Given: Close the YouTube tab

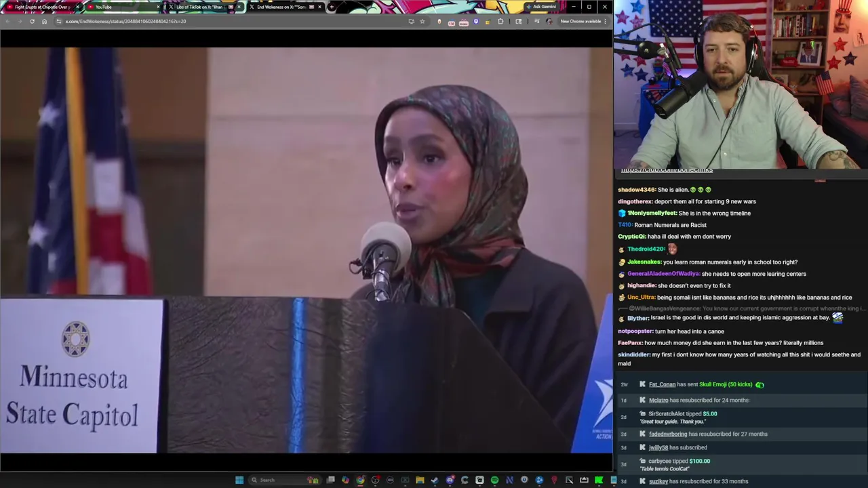Looking at the screenshot, I should click(x=159, y=7).
